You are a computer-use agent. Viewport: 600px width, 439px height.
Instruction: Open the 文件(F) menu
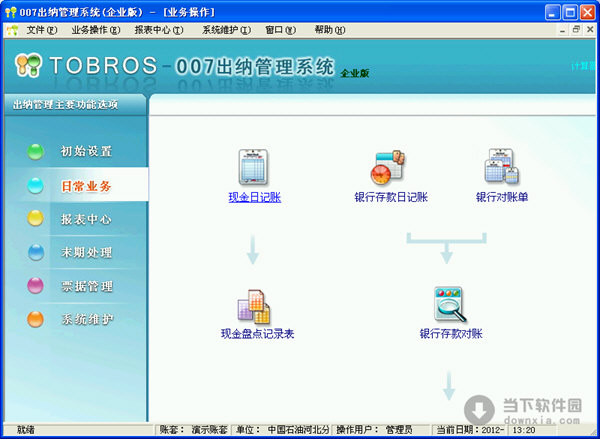click(42, 30)
